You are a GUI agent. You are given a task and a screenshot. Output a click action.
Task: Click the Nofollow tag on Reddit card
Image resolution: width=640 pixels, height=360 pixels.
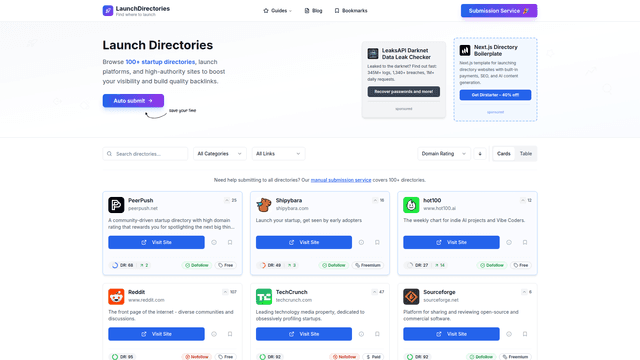197,357
